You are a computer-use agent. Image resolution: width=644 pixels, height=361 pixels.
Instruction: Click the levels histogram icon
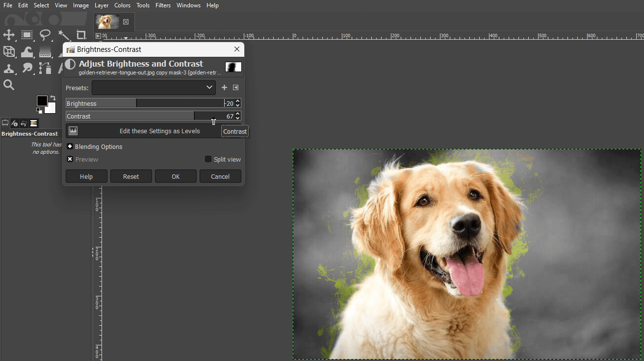[73, 131]
